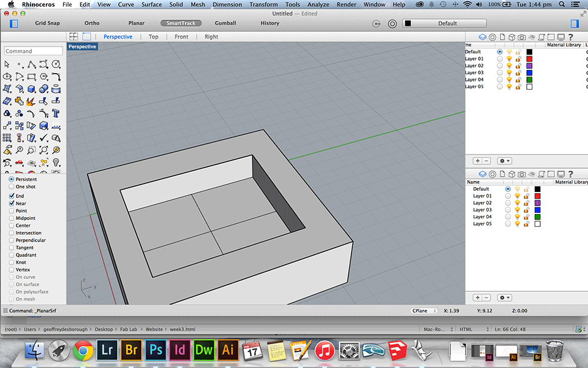Change Layer 04 green color swatch upper panel

529,80
